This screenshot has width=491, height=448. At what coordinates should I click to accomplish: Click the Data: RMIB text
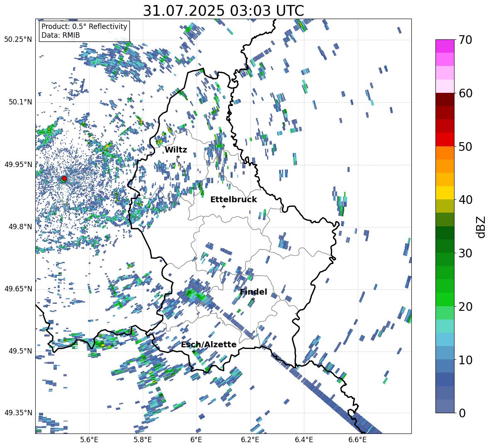tap(61, 35)
